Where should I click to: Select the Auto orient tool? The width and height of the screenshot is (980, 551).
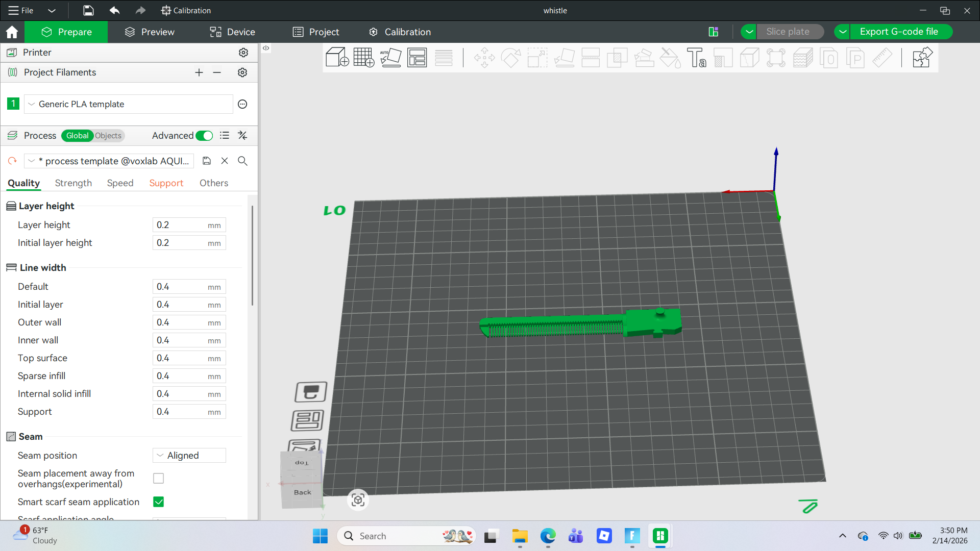[x=390, y=57]
